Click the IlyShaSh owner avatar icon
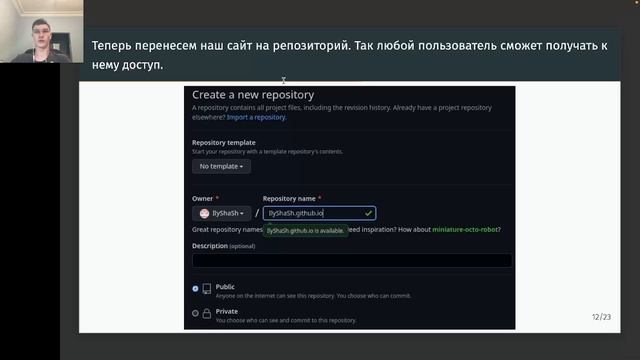 tap(204, 213)
